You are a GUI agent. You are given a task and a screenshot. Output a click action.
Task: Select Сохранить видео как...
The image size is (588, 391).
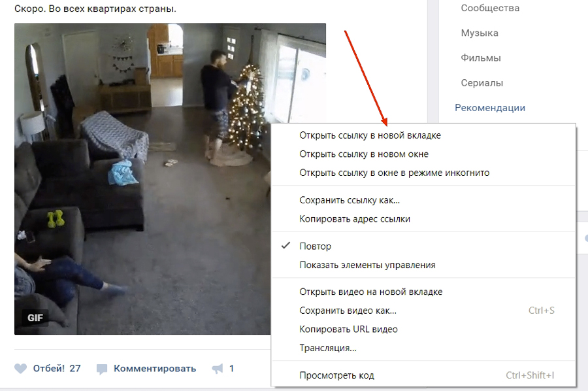[x=423, y=311]
